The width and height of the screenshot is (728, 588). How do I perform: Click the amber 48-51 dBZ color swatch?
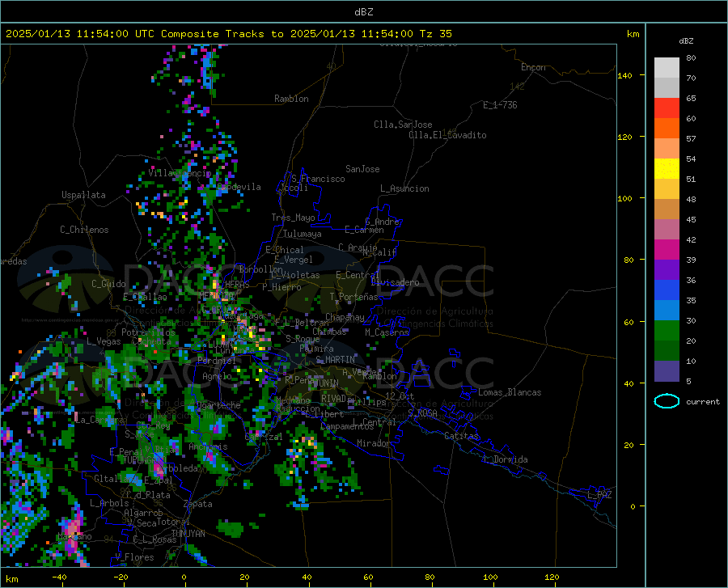(667, 189)
